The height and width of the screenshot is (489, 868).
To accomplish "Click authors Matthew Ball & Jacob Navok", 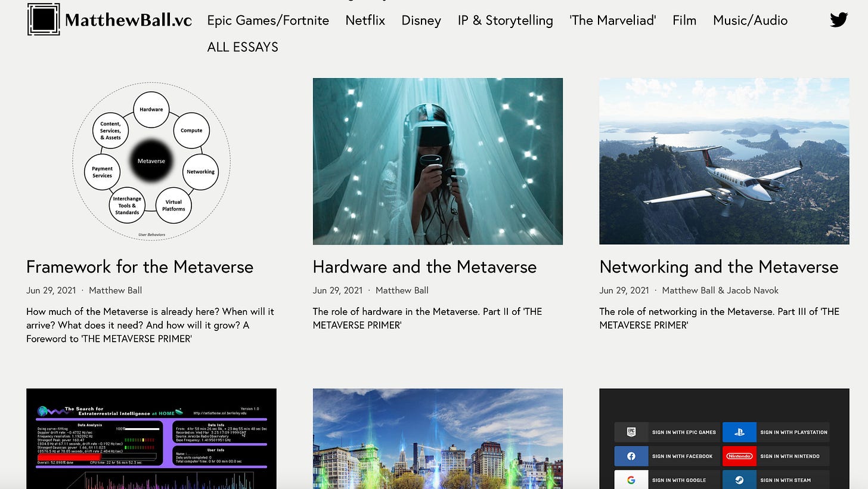I will pyautogui.click(x=720, y=290).
